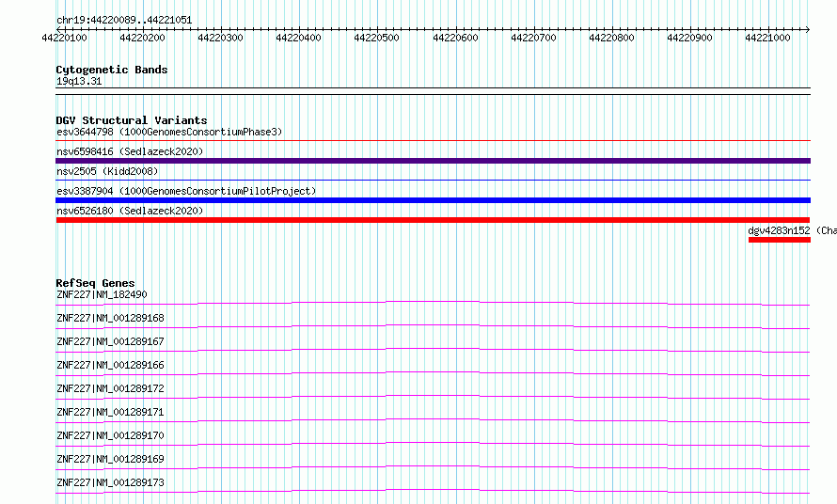Open variant label esv3644798 (1000GenomesConsortiumPhase3)
The image size is (837, 504).
tap(169, 132)
